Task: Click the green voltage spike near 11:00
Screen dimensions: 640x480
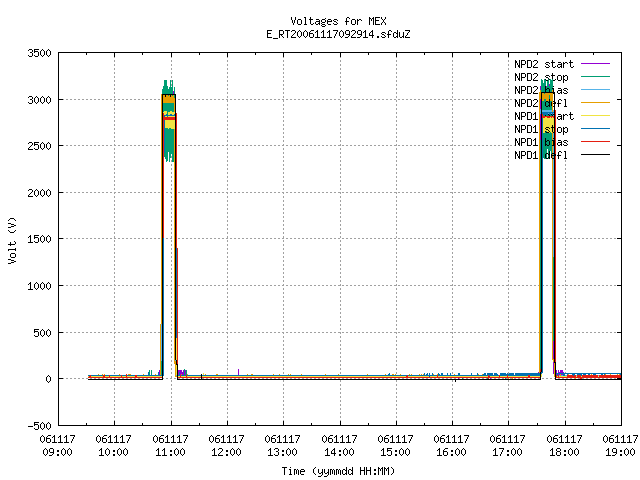Action: (169, 121)
